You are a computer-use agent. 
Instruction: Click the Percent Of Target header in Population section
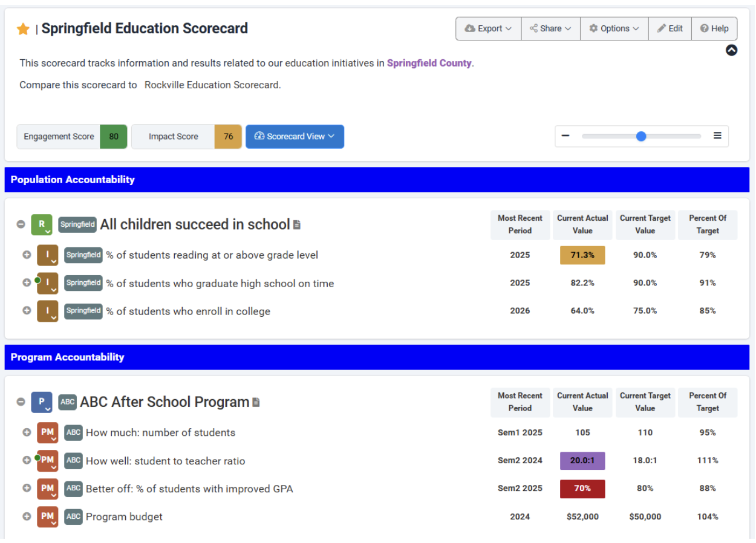tap(708, 224)
